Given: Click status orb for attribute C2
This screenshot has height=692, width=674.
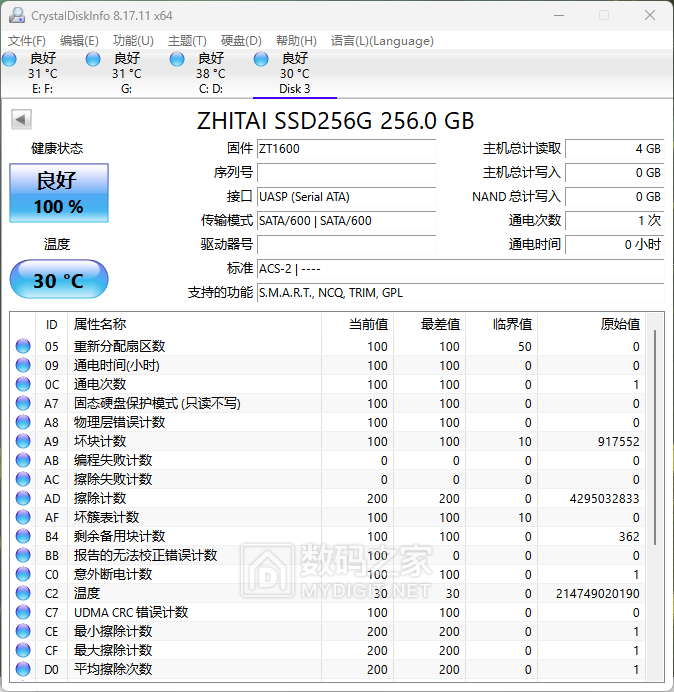Looking at the screenshot, I should (x=23, y=593).
